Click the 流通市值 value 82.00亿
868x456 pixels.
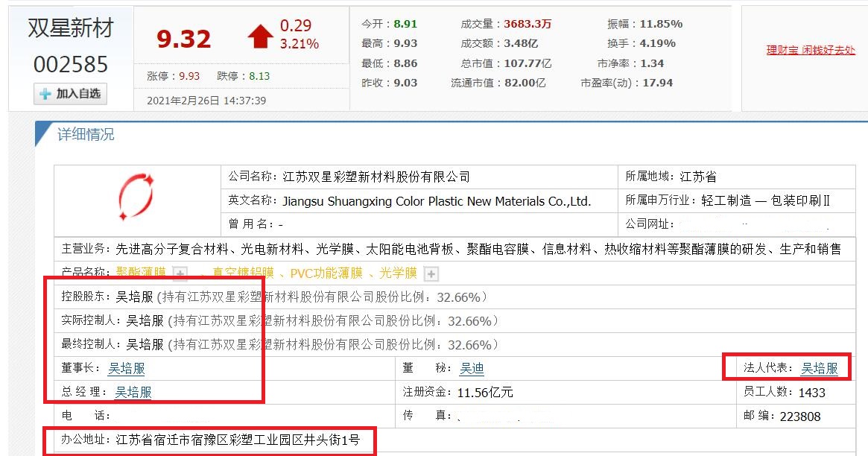(x=525, y=83)
